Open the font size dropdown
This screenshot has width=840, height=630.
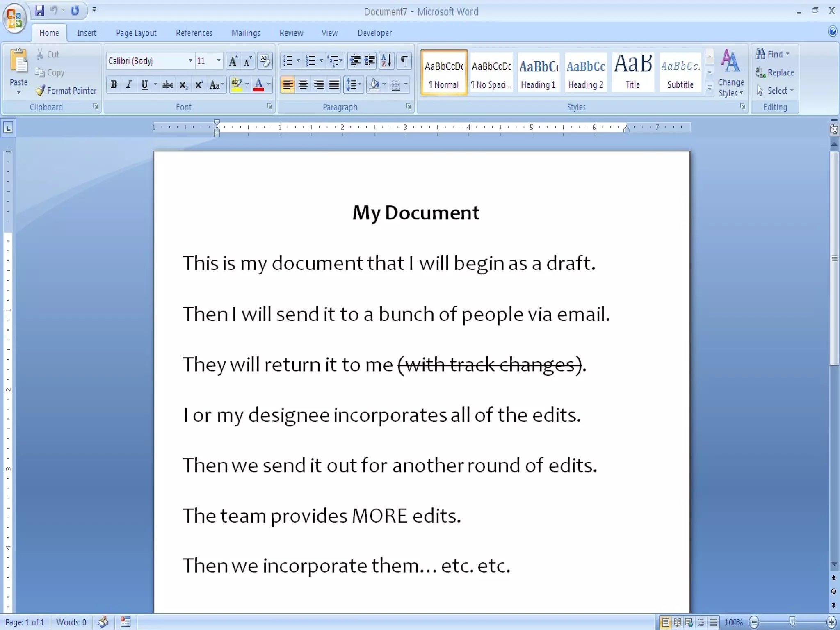click(x=219, y=61)
